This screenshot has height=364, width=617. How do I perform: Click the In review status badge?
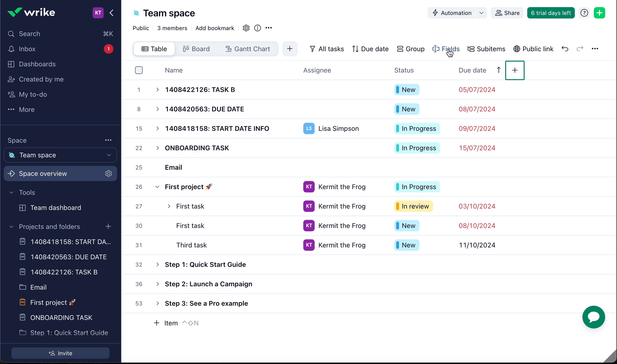point(413,206)
